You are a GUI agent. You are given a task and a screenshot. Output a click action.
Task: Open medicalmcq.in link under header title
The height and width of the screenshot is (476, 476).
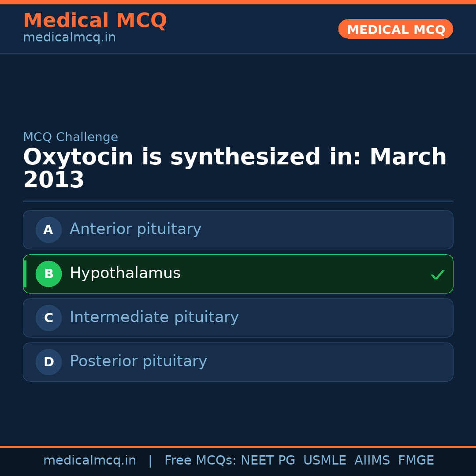(69, 37)
